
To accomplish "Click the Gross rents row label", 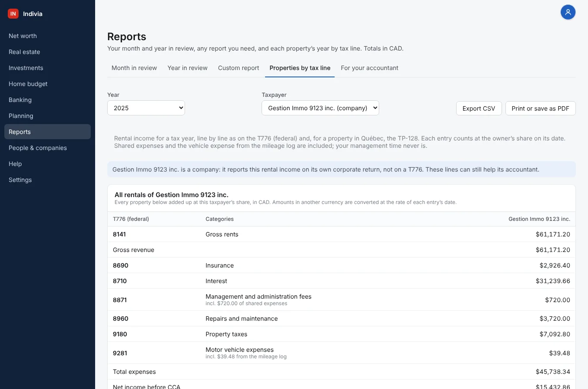I will [222, 234].
